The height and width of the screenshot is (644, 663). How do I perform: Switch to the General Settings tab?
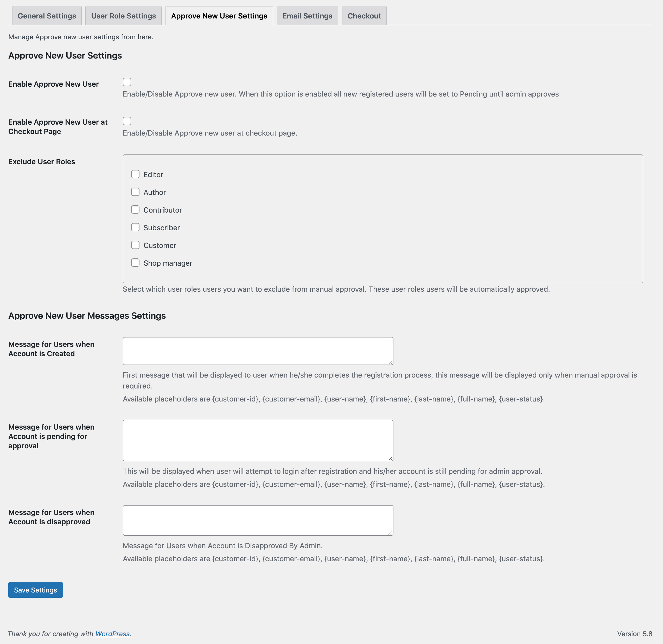46,16
